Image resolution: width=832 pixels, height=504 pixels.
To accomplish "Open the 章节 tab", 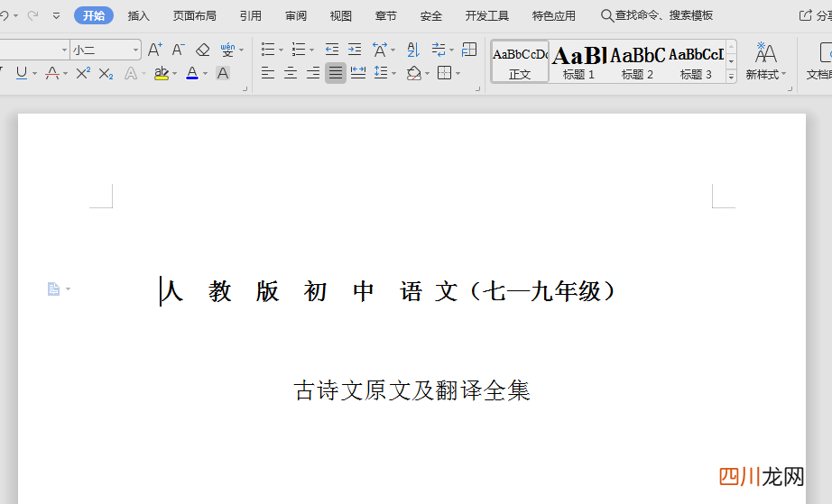I will (385, 16).
